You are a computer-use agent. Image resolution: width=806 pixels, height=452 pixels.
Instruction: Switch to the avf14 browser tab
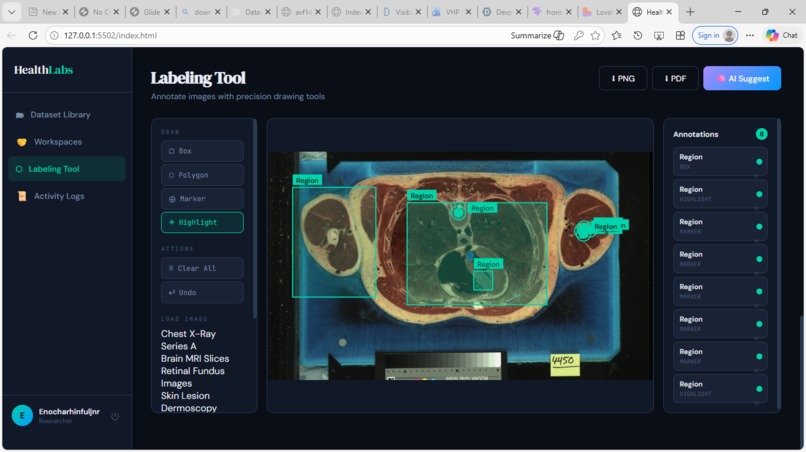302,12
